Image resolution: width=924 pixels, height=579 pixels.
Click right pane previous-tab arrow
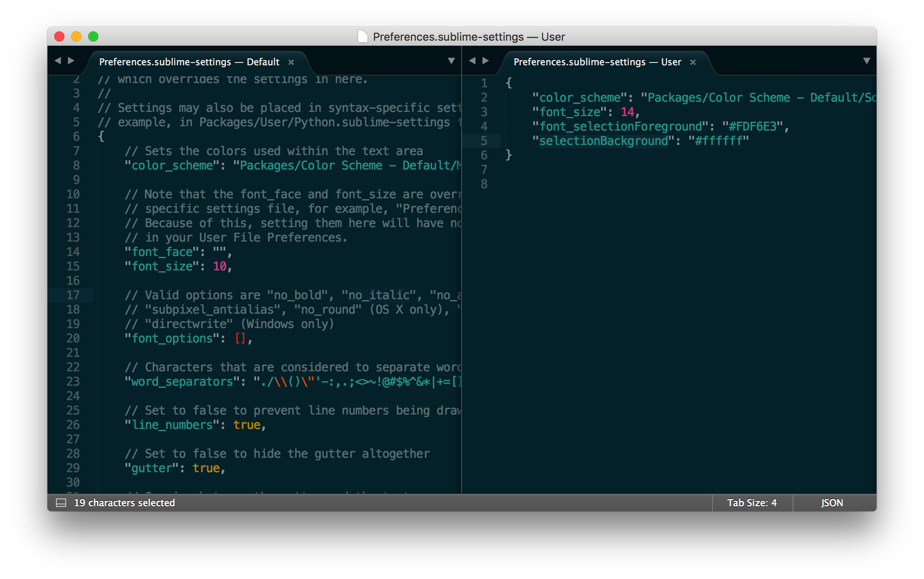(x=472, y=61)
